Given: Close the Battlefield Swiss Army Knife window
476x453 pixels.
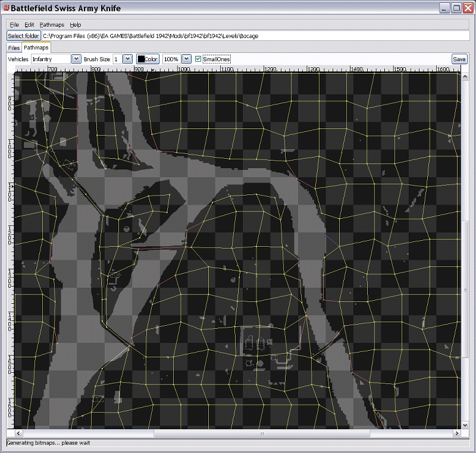Looking at the screenshot, I should click(468, 8).
